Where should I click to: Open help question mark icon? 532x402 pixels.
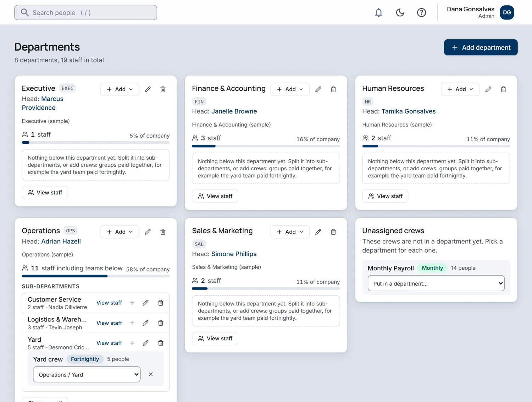tap(421, 12)
